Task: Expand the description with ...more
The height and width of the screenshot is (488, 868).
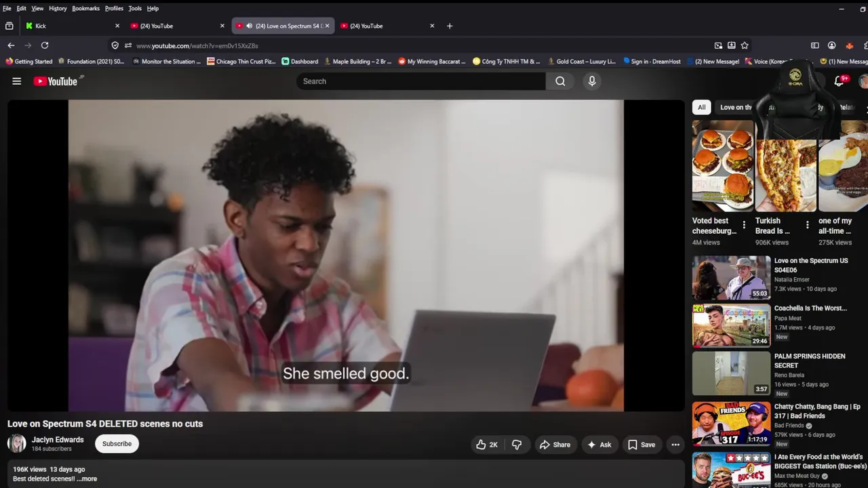Action: tap(88, 479)
